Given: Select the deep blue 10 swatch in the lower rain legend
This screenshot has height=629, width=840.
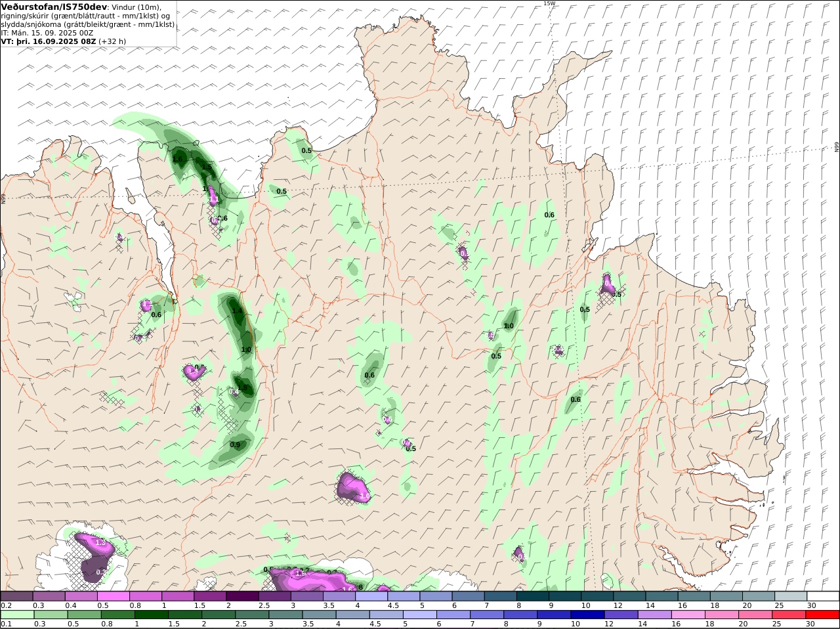Looking at the screenshot, I should (x=587, y=615).
